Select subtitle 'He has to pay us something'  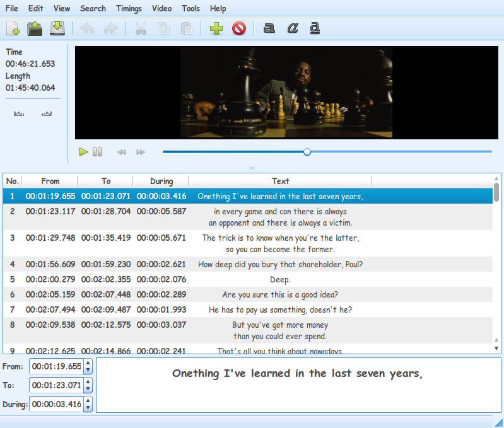tap(248, 309)
